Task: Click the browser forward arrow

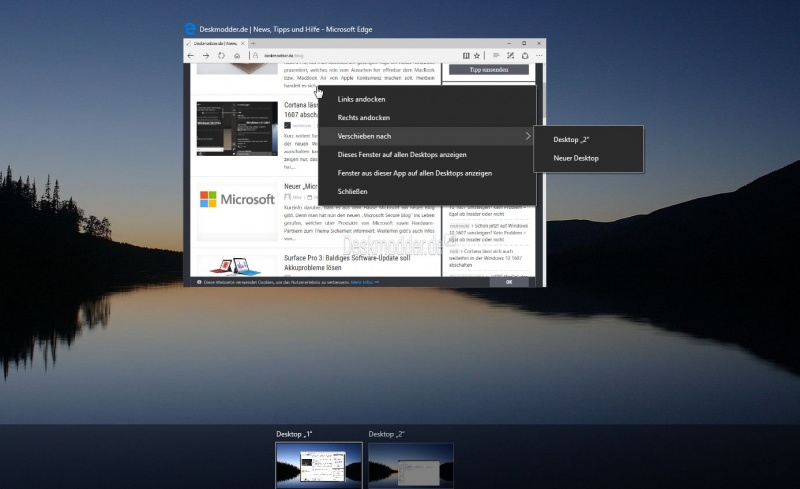Action: tap(206, 56)
